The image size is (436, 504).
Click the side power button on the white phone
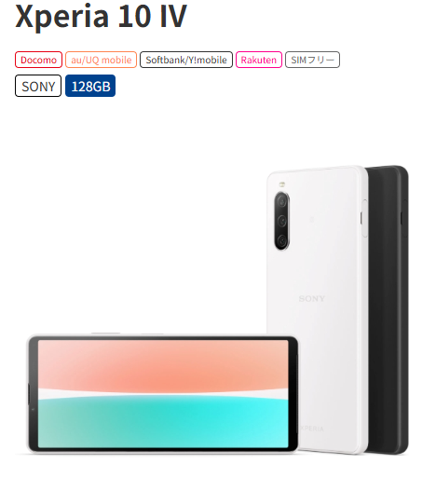tap(364, 219)
